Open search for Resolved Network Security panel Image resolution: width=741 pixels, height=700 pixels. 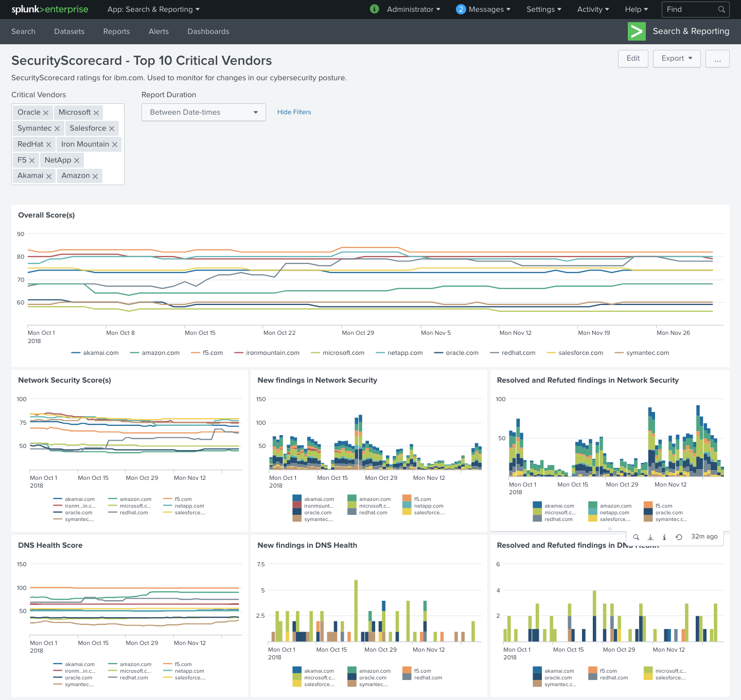point(636,537)
